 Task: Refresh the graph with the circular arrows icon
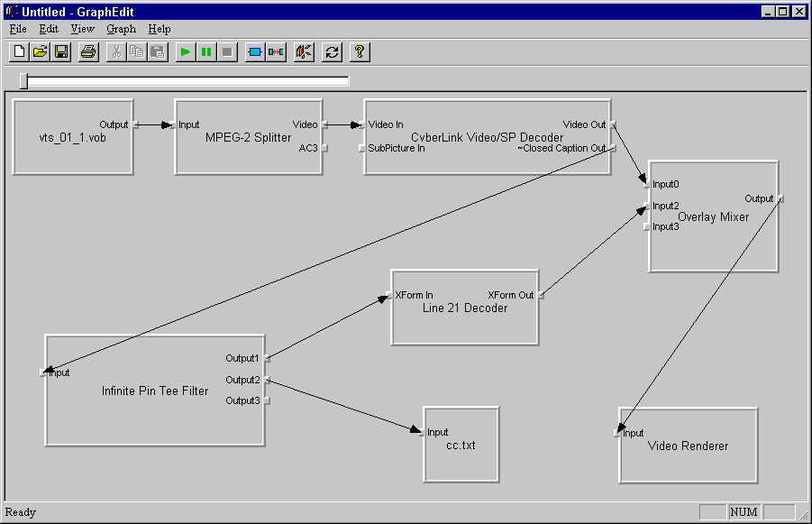(332, 51)
